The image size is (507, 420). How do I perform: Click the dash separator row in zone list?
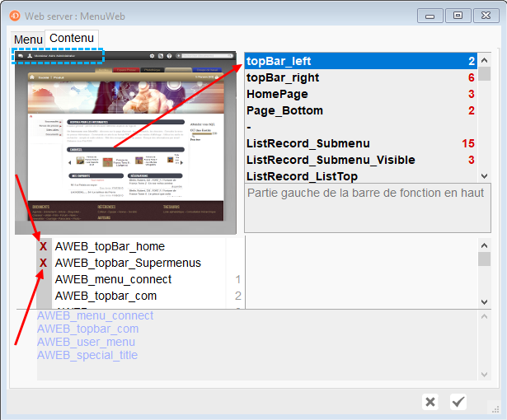pyautogui.click(x=360, y=127)
